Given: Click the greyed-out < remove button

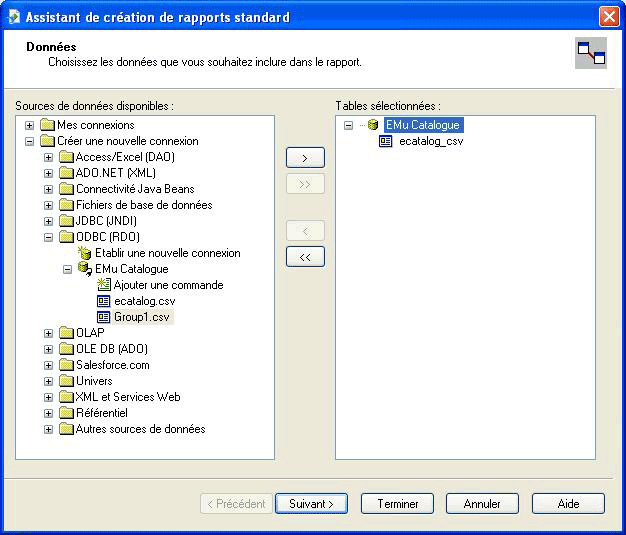Looking at the screenshot, I should pyautogui.click(x=305, y=231).
